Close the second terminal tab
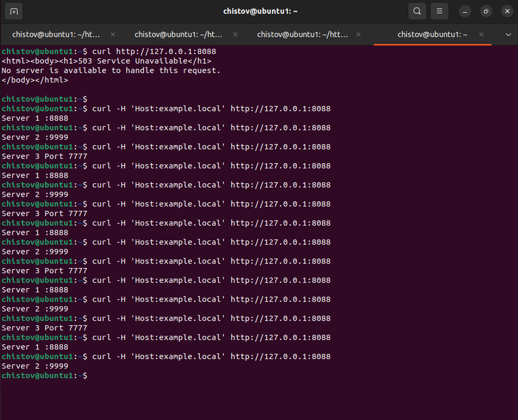This screenshot has height=420, width=518. tap(235, 34)
